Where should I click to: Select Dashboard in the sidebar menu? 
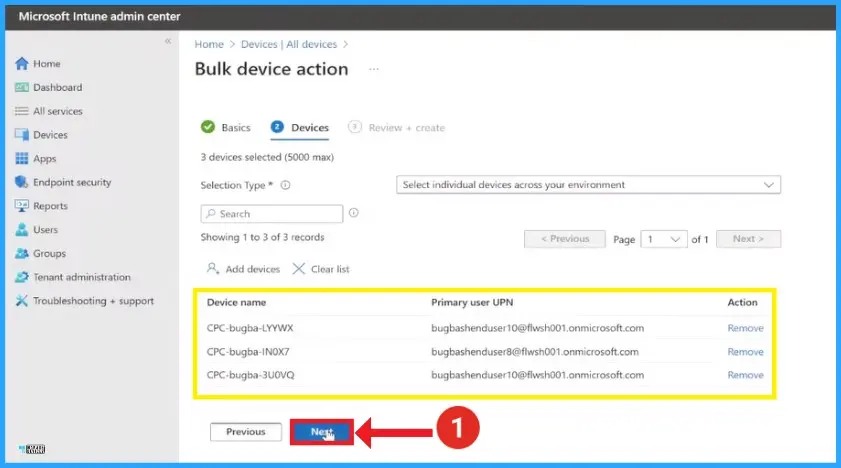tap(57, 87)
